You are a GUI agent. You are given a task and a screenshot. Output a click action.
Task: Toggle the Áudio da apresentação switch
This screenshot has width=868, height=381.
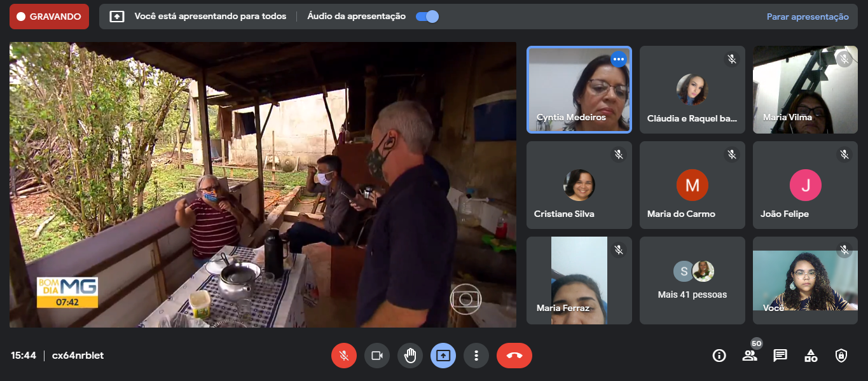[x=427, y=17]
